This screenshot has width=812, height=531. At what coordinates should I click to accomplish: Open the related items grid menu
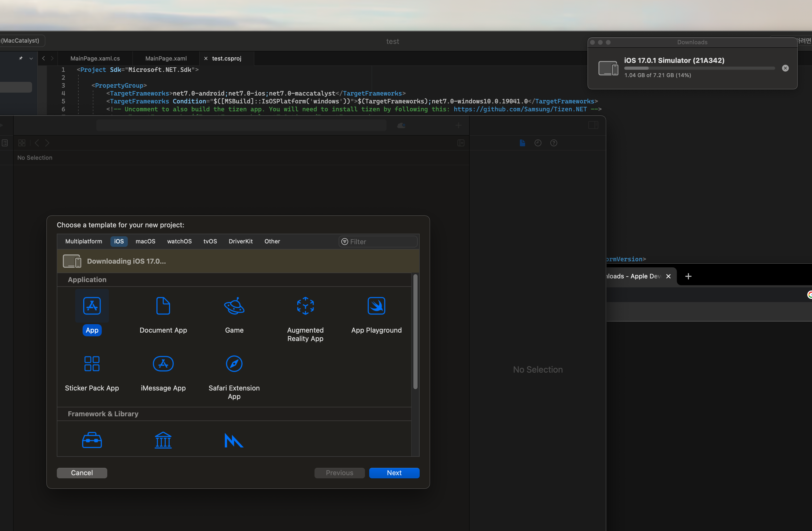coord(22,143)
